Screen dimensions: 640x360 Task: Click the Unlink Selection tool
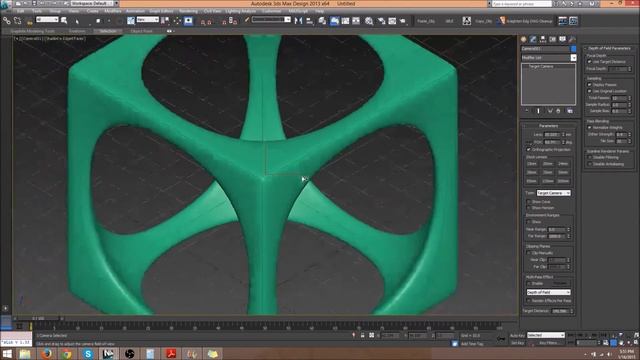click(x=18, y=20)
